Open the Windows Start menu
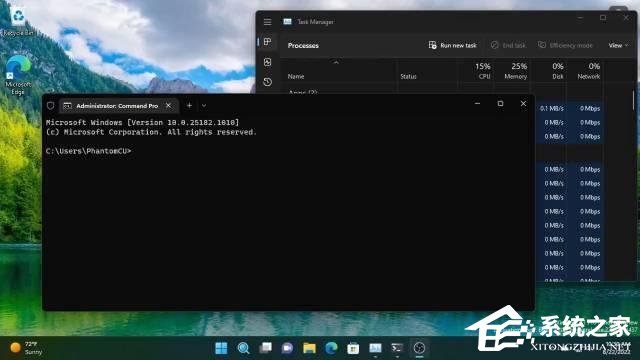Viewport: 640px width, 360px height. click(221, 348)
